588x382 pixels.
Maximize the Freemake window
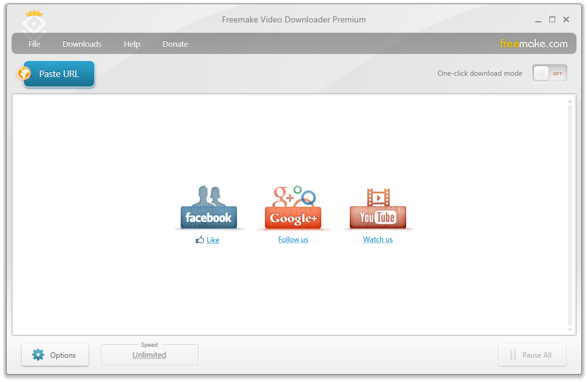coord(552,19)
